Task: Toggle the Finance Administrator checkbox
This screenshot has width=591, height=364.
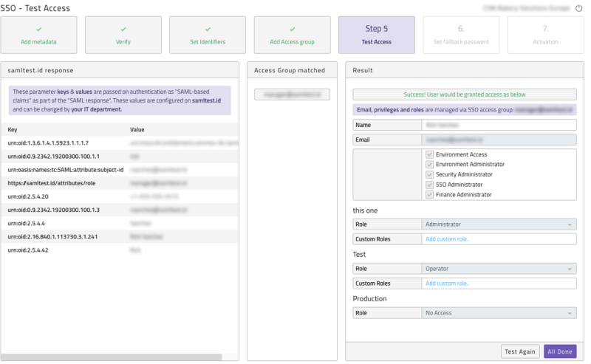Action: [429, 195]
